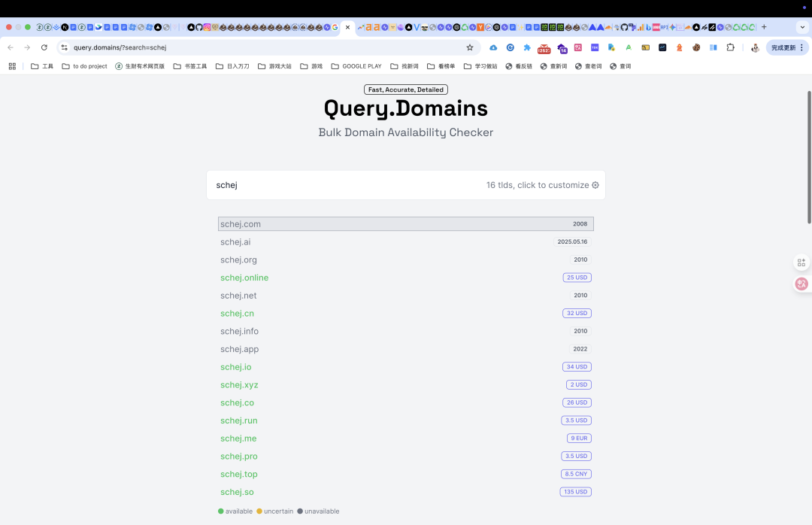Open the 工具 bookmark folder
The image size is (812, 525).
42,66
